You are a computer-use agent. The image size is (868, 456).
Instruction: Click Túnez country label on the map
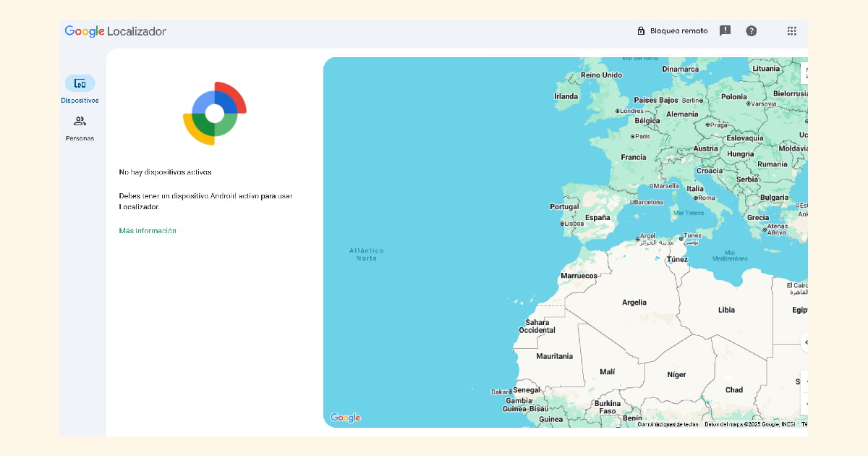(x=677, y=259)
